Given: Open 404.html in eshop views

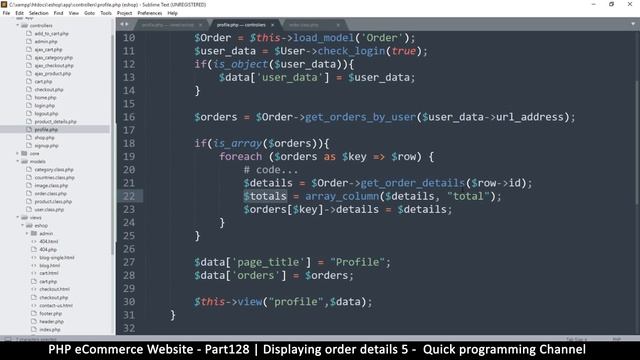Looking at the screenshot, I should 49,242.
